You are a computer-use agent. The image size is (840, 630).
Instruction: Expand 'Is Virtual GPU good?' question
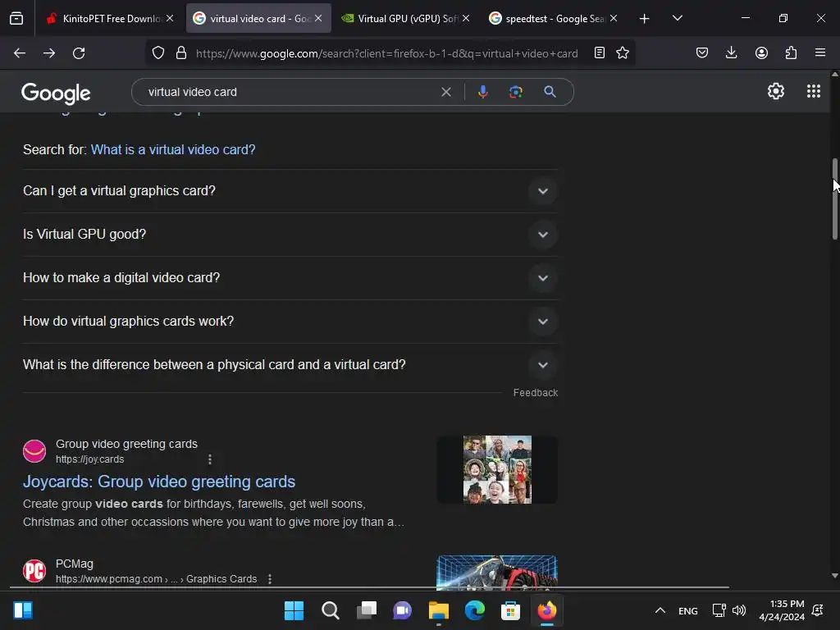(543, 235)
